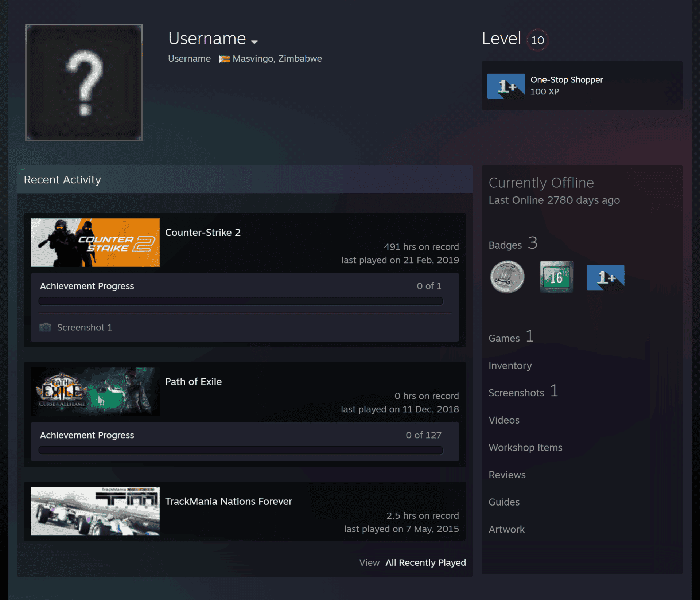Open the Guides link

coord(504,502)
